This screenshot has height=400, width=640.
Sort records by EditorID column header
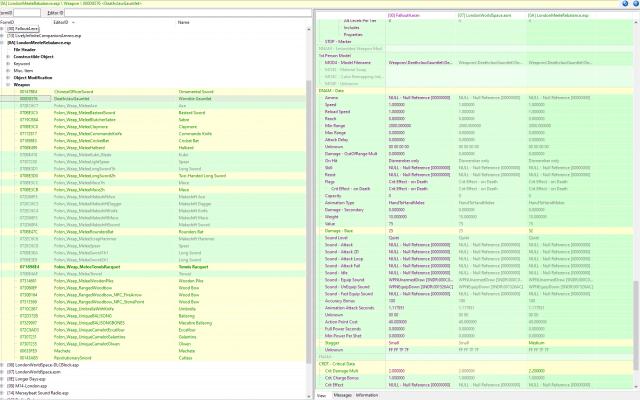(60, 22)
